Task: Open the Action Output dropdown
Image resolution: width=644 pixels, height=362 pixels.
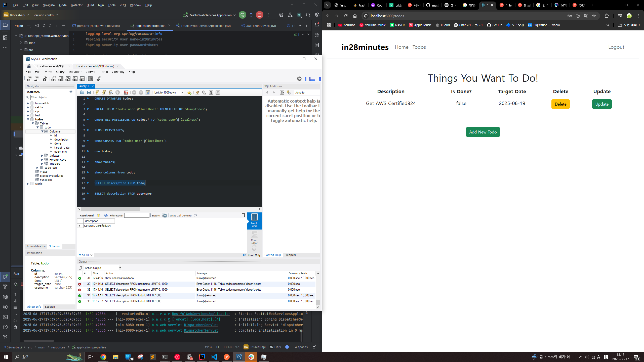Action: click(x=120, y=268)
